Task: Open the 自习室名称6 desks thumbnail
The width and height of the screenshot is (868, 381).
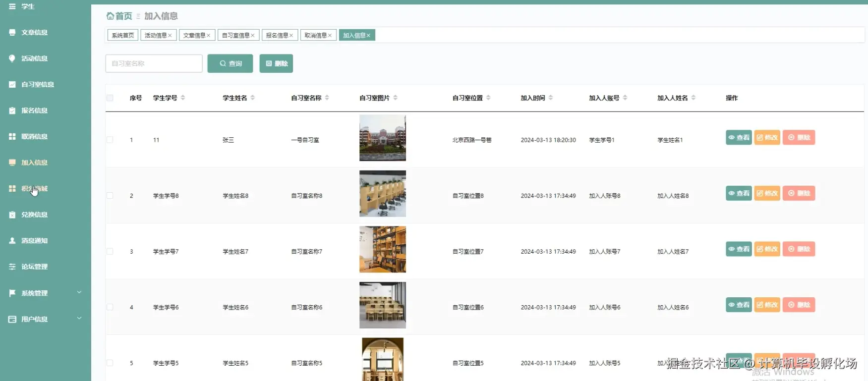Action: [383, 305]
